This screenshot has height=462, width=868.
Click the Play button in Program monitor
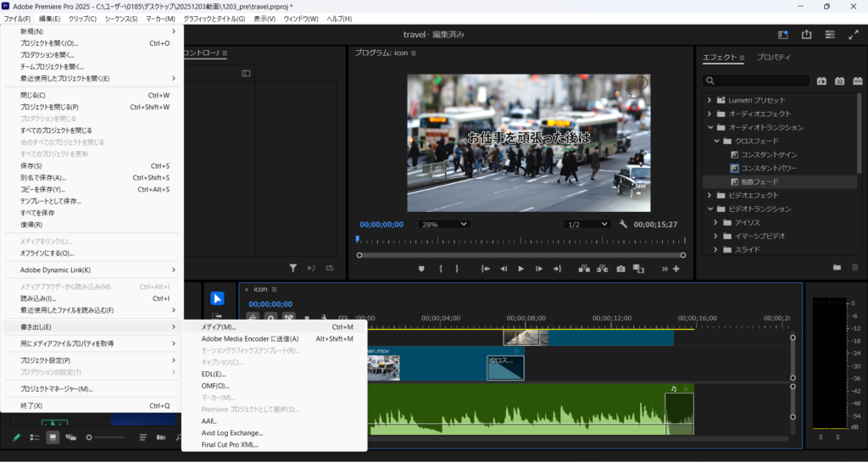coord(520,269)
